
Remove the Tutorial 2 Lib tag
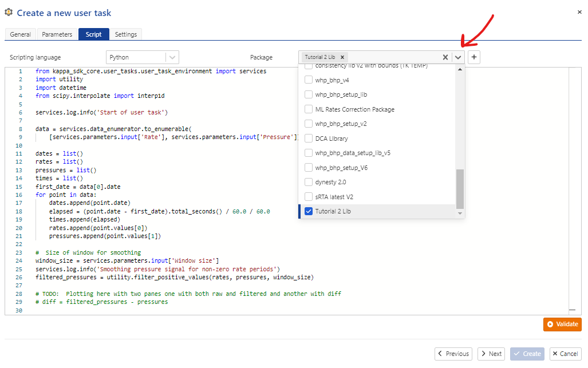342,57
